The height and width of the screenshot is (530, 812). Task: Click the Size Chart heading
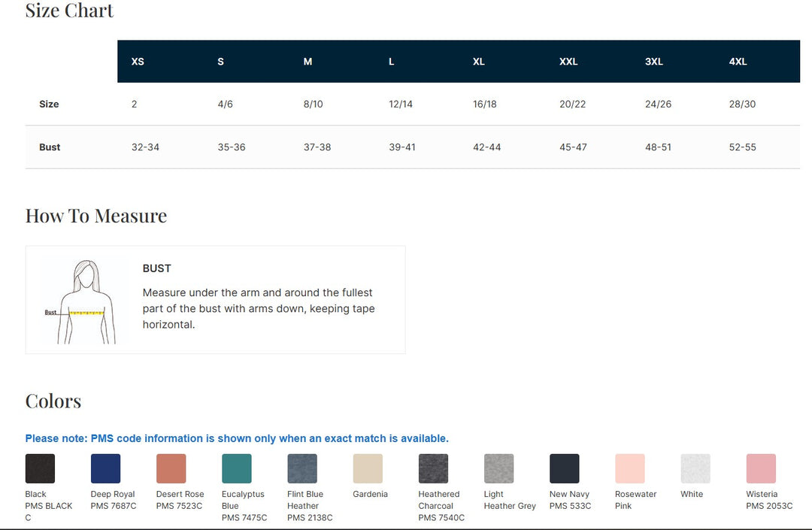pyautogui.click(x=69, y=11)
